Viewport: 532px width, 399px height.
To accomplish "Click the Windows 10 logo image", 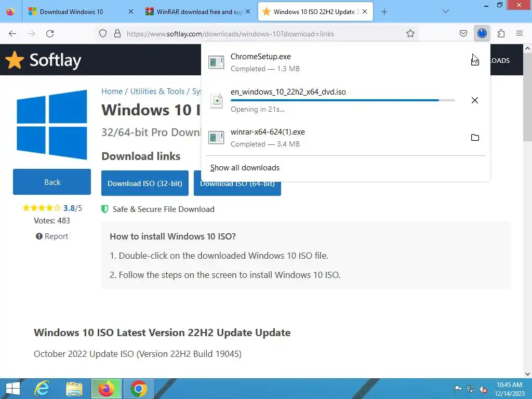I will click(52, 125).
